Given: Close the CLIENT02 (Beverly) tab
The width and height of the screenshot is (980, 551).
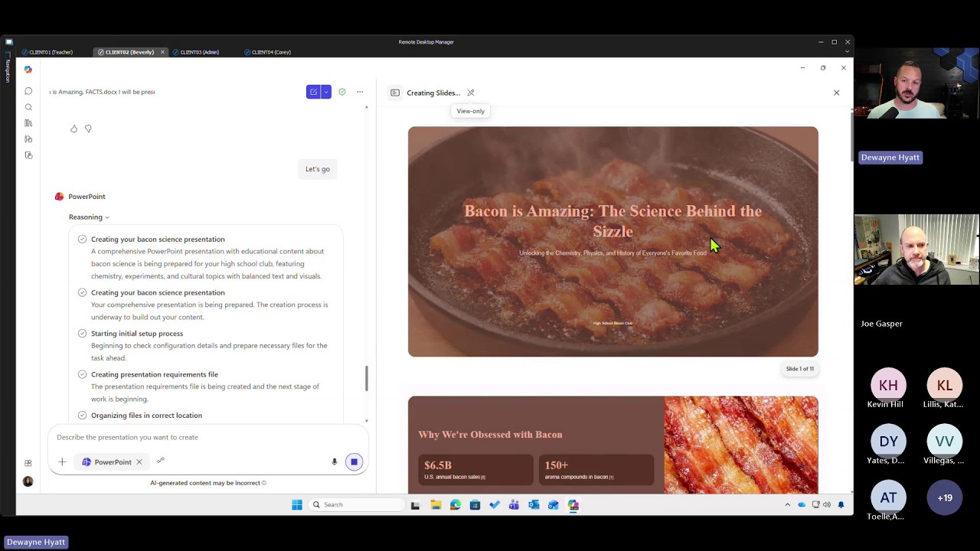Looking at the screenshot, I should [162, 52].
